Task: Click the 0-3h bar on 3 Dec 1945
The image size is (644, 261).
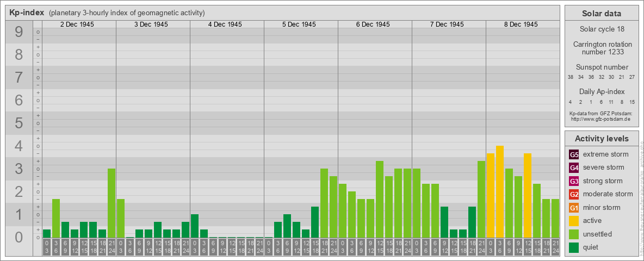Action: tap(121, 218)
